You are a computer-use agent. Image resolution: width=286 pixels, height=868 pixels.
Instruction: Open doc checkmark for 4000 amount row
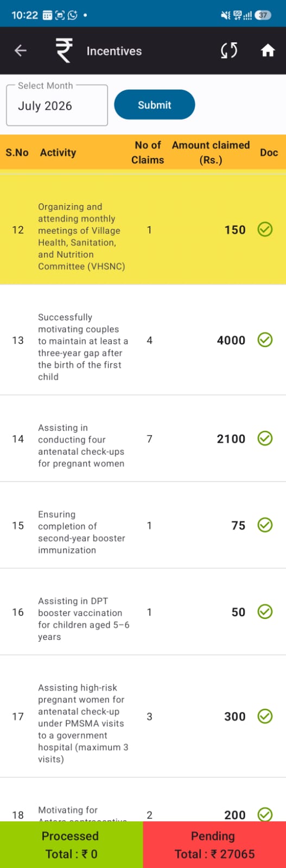[265, 340]
